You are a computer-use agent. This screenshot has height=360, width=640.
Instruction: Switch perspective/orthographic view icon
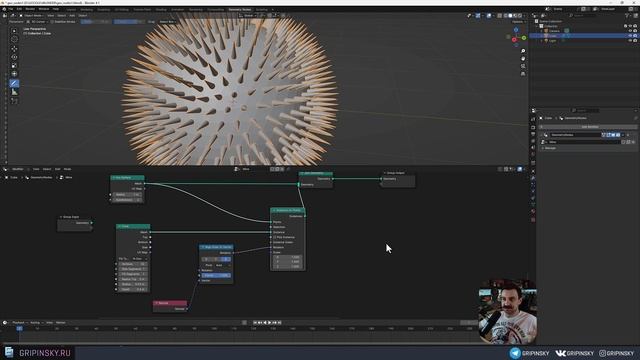click(x=523, y=74)
